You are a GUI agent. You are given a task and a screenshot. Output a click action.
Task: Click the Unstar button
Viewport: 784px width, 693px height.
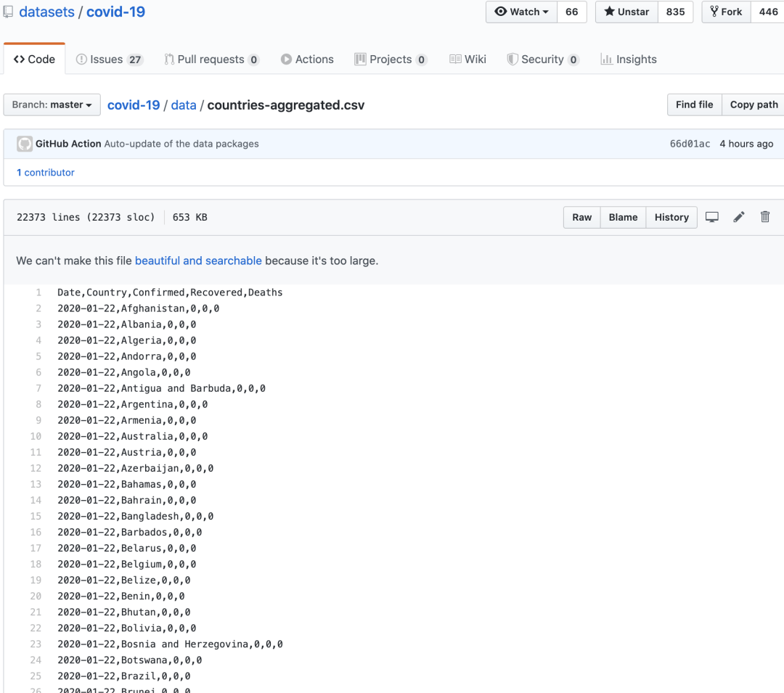[626, 12]
